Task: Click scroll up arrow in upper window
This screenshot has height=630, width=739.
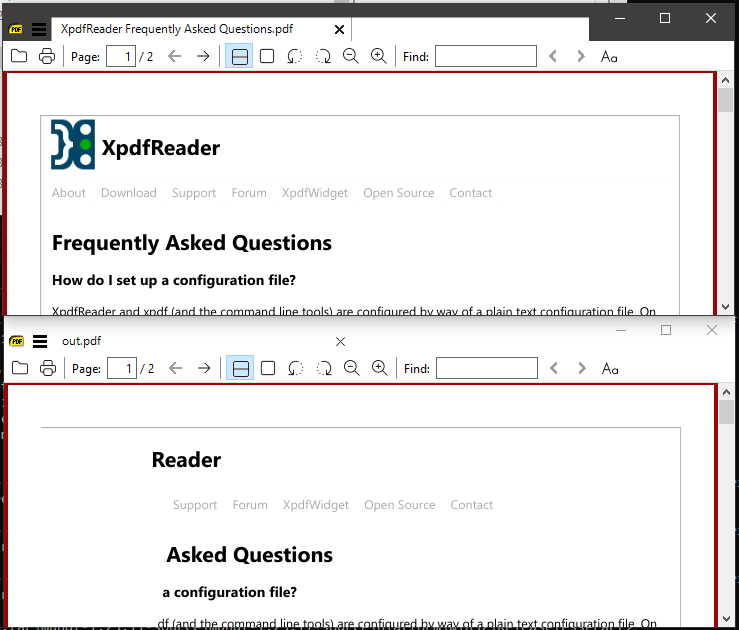Action: [x=726, y=80]
